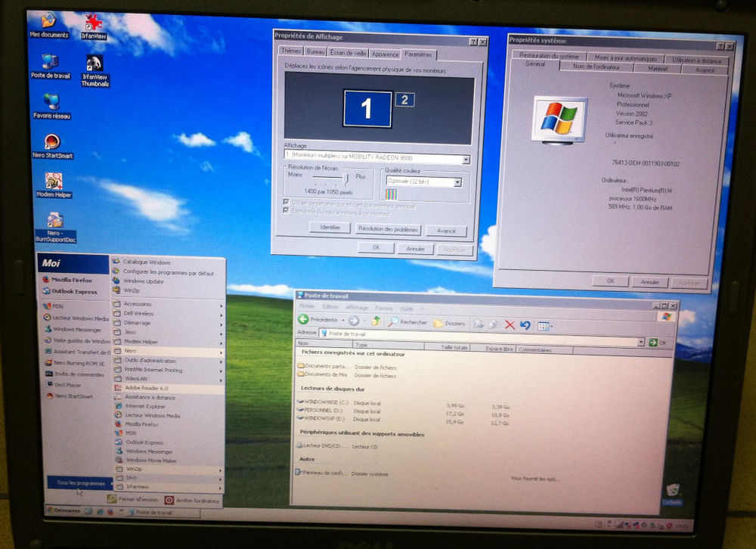Click the Identifier button
Screen dimensions: 756x549
pos(330,227)
